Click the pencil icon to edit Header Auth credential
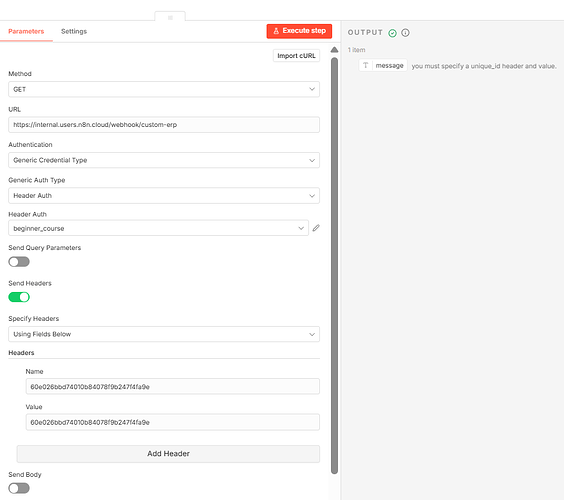564x500 pixels. point(316,228)
